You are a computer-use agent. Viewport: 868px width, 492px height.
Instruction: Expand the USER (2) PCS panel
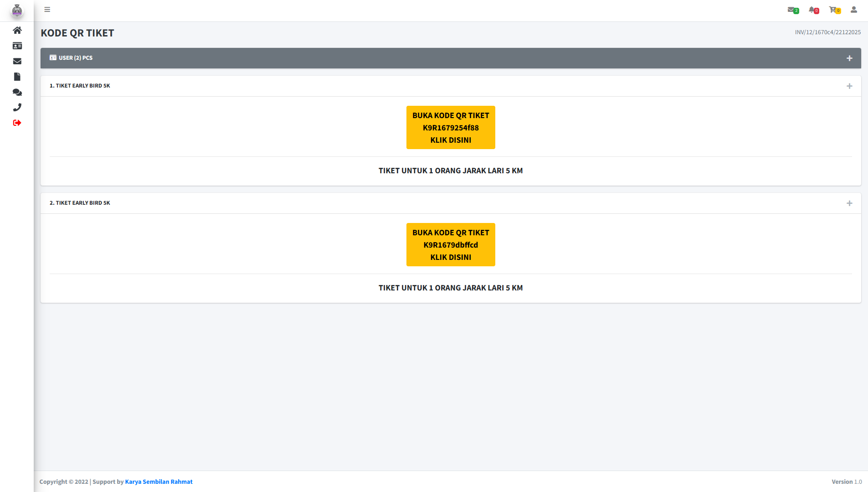coord(849,58)
